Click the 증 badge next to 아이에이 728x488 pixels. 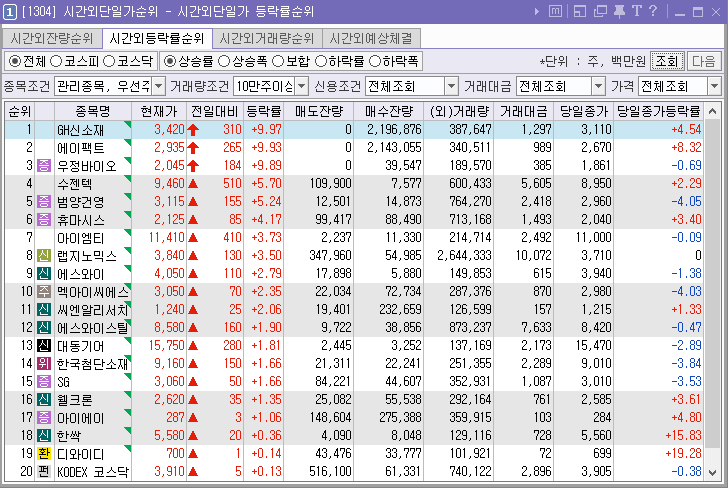tap(44, 417)
